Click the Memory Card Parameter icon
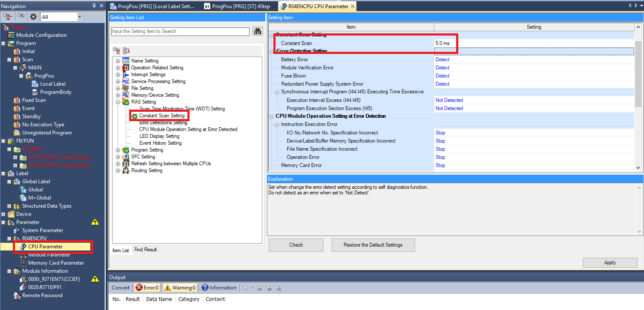The height and width of the screenshot is (310, 644). (23, 263)
